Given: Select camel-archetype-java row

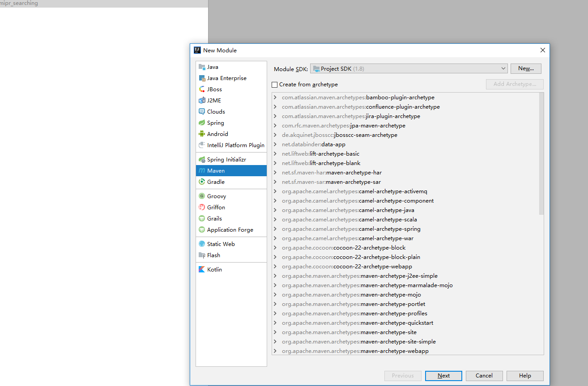Looking at the screenshot, I should [x=405, y=210].
